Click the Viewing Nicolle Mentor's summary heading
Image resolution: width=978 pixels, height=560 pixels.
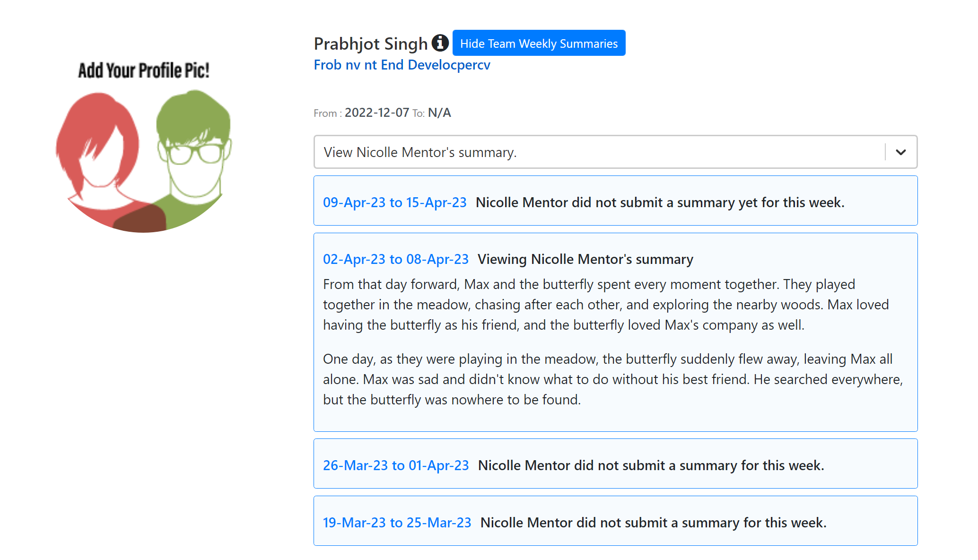(x=585, y=259)
